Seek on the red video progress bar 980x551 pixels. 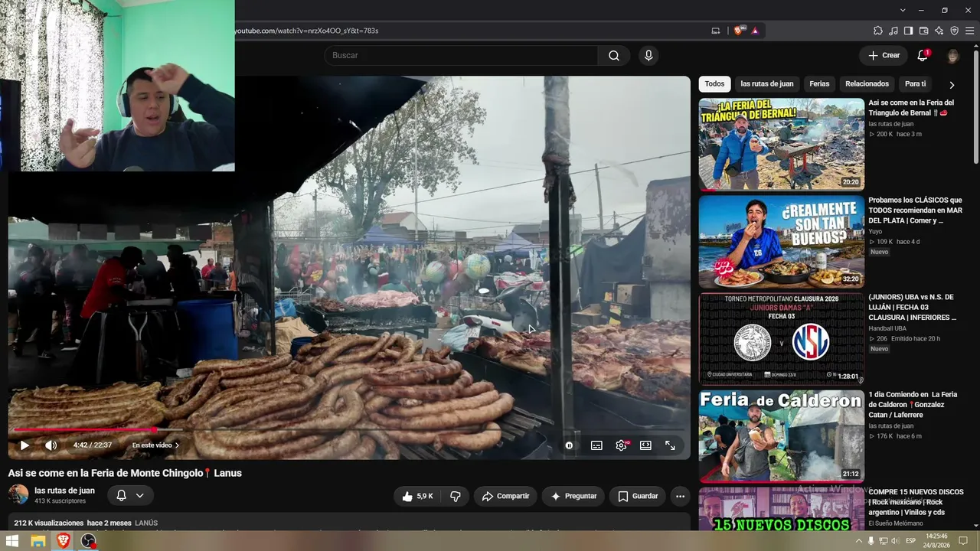(349, 430)
